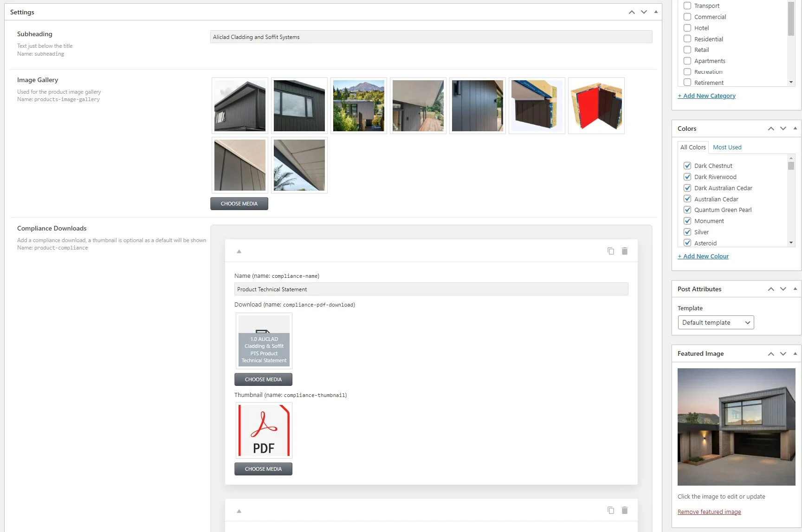This screenshot has width=802, height=532.
Task: Check the Apartments category
Action: 687,61
